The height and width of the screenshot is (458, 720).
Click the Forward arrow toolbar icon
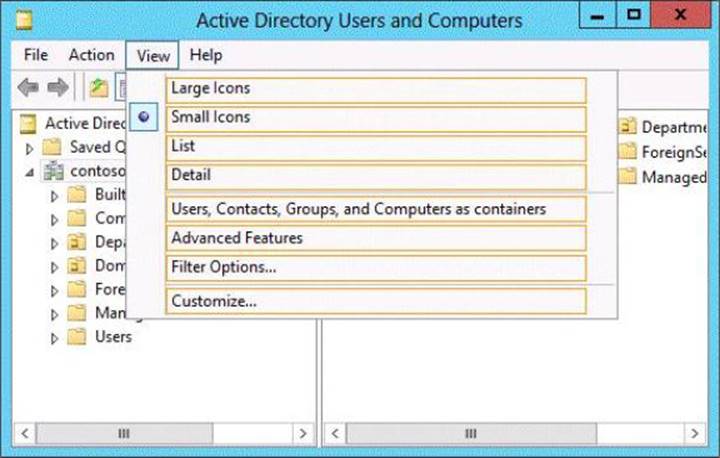58,88
